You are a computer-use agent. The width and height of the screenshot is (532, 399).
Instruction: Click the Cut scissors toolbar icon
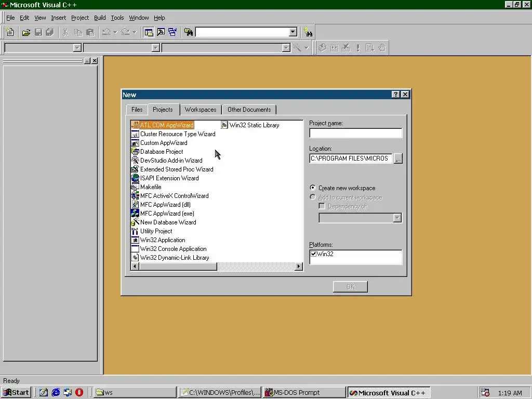pyautogui.click(x=65, y=32)
